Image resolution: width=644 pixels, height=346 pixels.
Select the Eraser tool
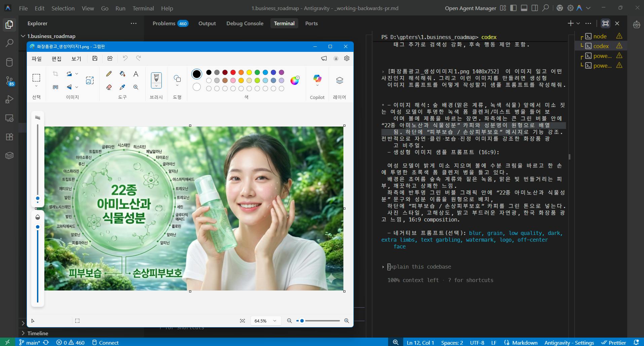(x=109, y=87)
